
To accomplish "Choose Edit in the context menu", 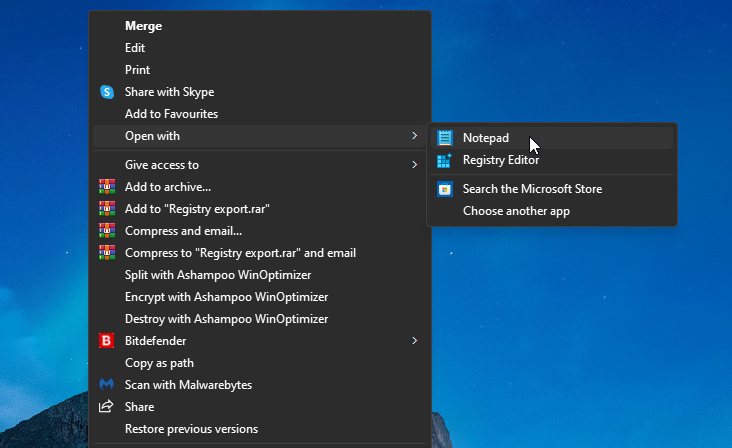I will click(135, 48).
